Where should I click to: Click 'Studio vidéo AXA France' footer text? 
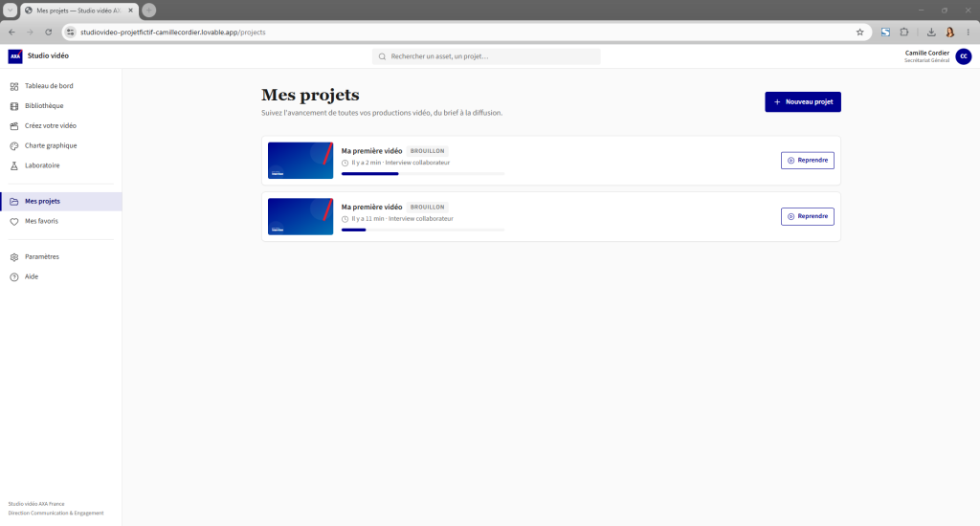click(x=36, y=504)
